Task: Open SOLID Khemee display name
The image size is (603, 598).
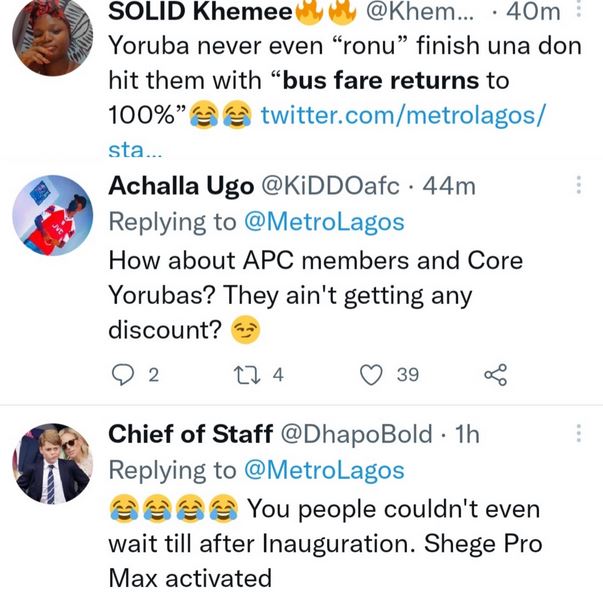Action: 200,13
